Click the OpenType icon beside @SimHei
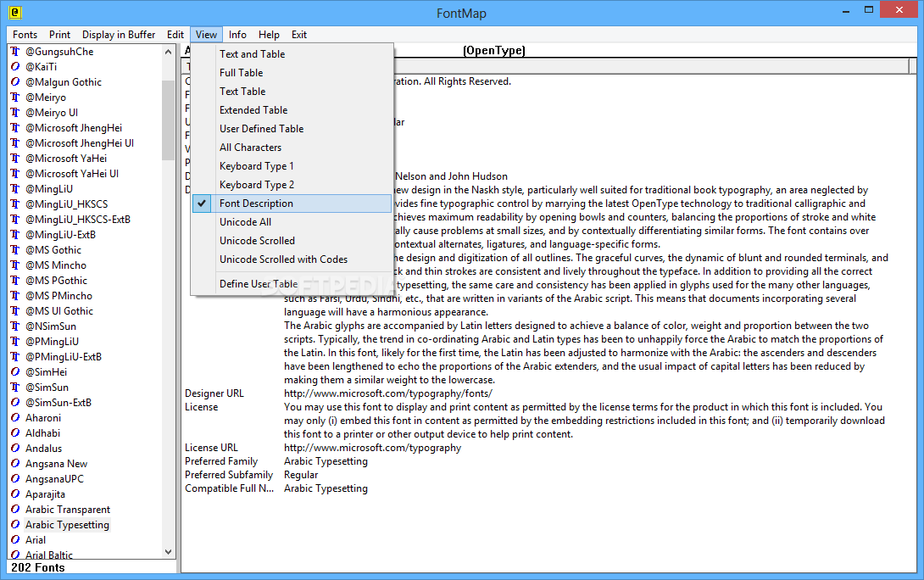This screenshot has width=924, height=580. [15, 372]
